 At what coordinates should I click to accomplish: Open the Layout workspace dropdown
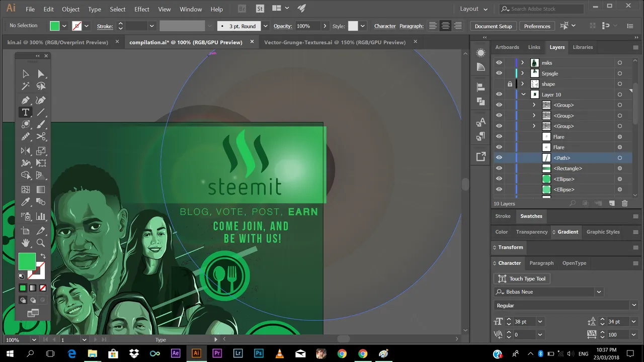[x=474, y=9]
